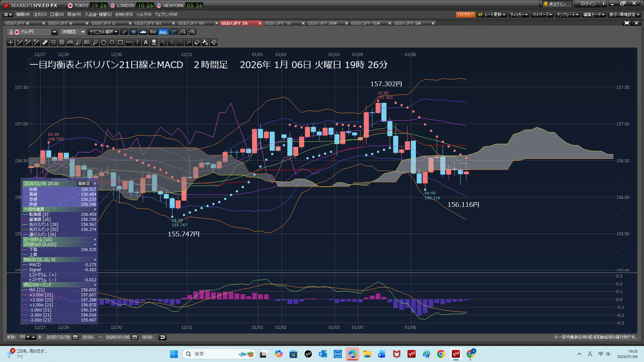The width and height of the screenshot is (644, 362).
Task: Click the orange バイナリー button
Action: coord(465,14)
